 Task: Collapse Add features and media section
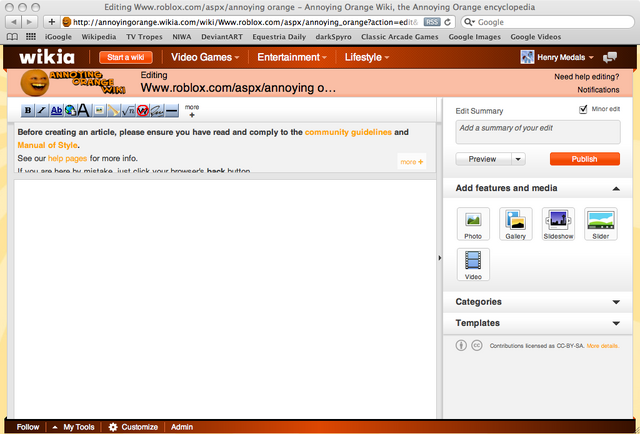pyautogui.click(x=616, y=189)
